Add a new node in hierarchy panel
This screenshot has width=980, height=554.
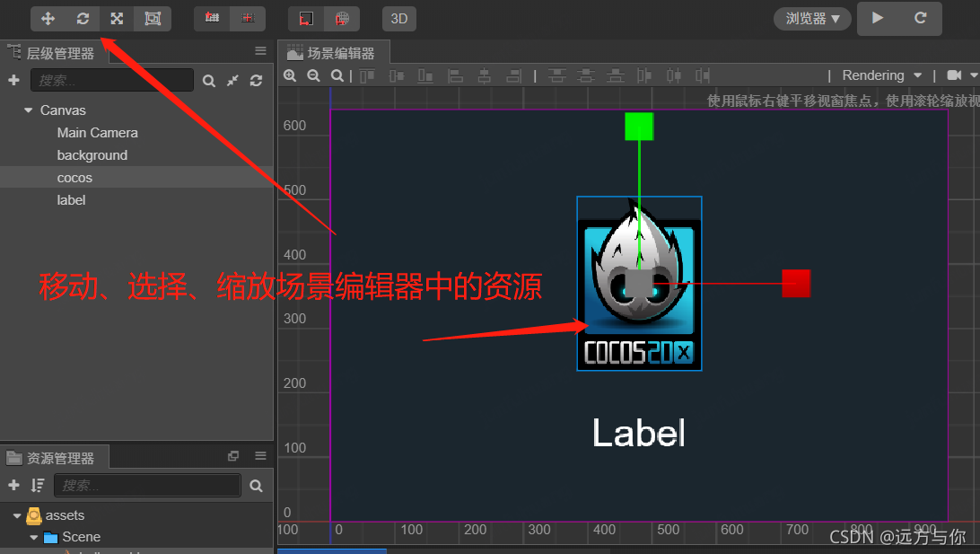pyautogui.click(x=13, y=80)
